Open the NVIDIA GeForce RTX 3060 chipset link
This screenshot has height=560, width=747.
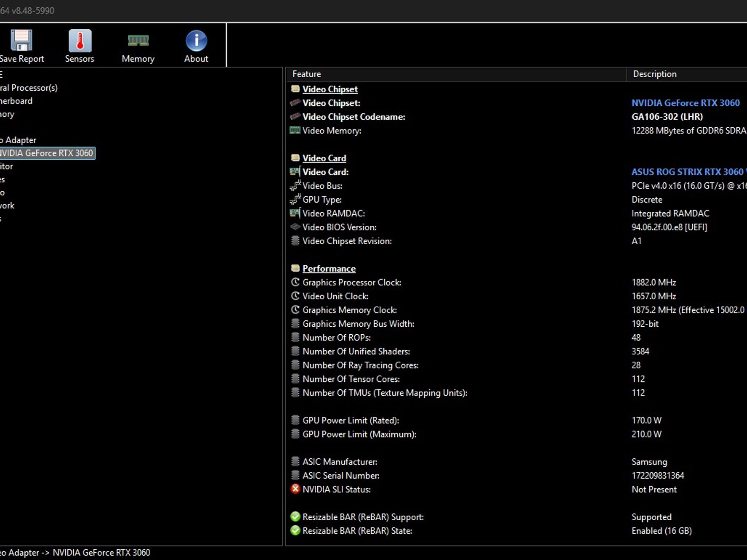pyautogui.click(x=686, y=103)
